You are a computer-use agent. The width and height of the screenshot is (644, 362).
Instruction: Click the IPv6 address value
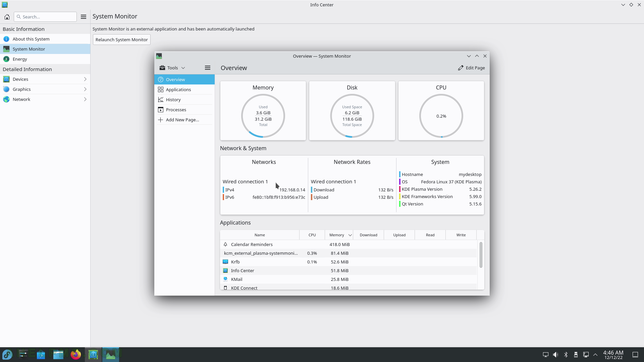coord(279,197)
